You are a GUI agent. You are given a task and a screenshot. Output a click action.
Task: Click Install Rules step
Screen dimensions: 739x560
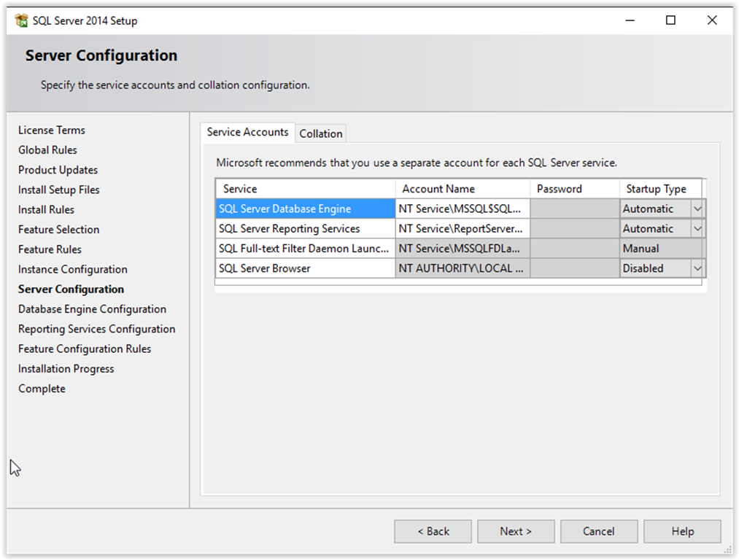(x=46, y=209)
